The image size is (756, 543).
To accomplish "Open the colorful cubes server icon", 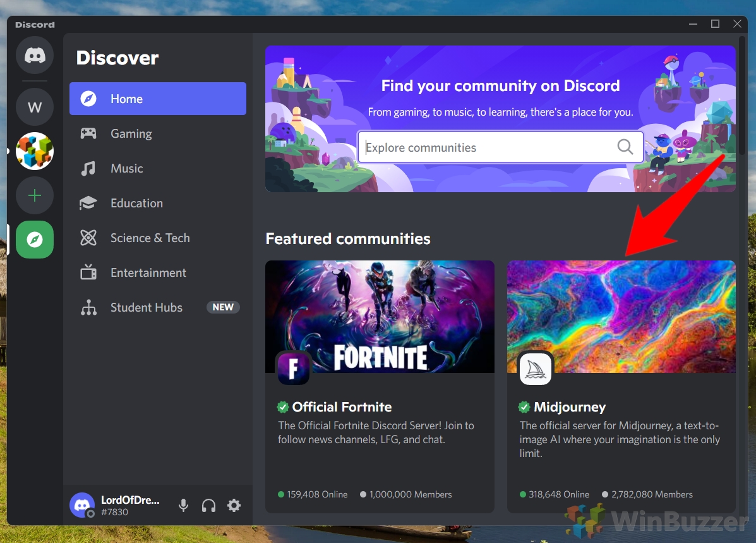I will click(x=35, y=151).
